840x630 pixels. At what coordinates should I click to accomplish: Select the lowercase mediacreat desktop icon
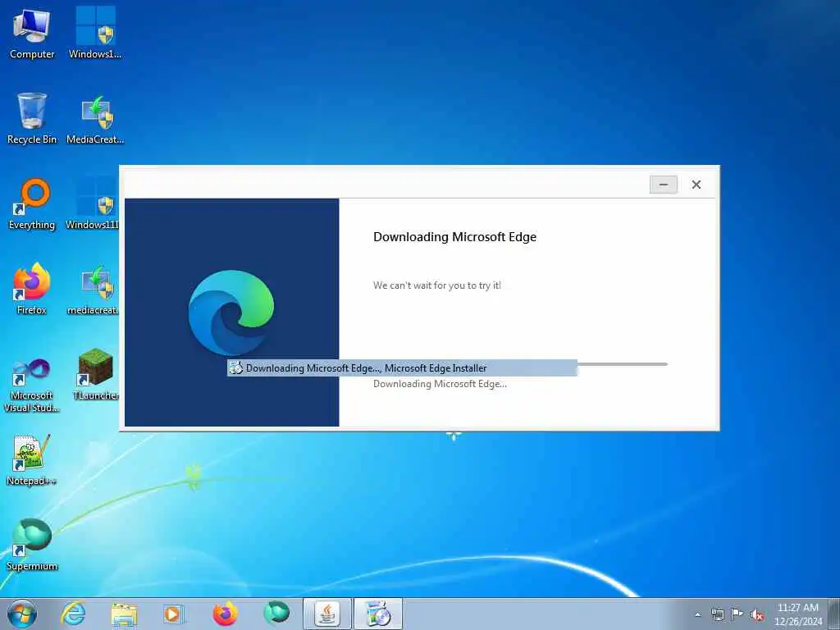pyautogui.click(x=94, y=290)
